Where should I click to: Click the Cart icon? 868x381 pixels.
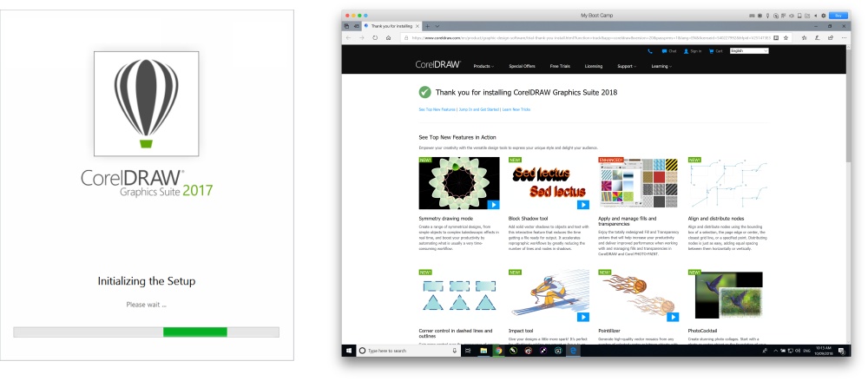tap(711, 51)
